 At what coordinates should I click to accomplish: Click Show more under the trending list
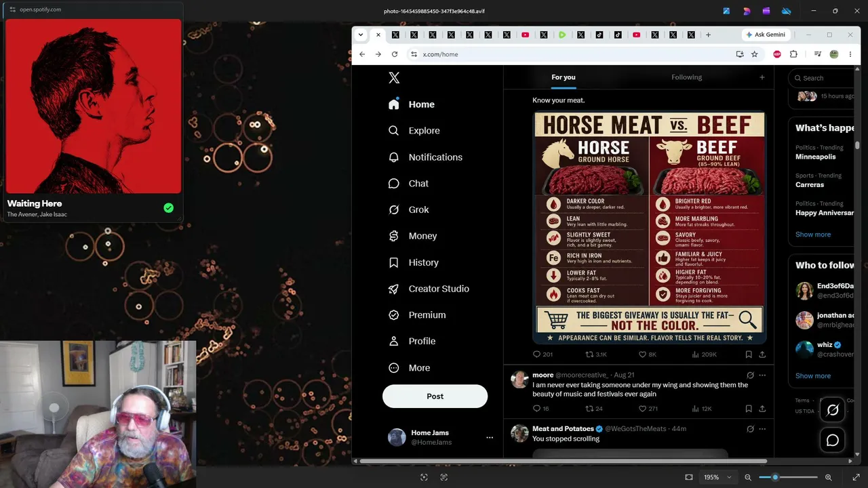pyautogui.click(x=813, y=235)
